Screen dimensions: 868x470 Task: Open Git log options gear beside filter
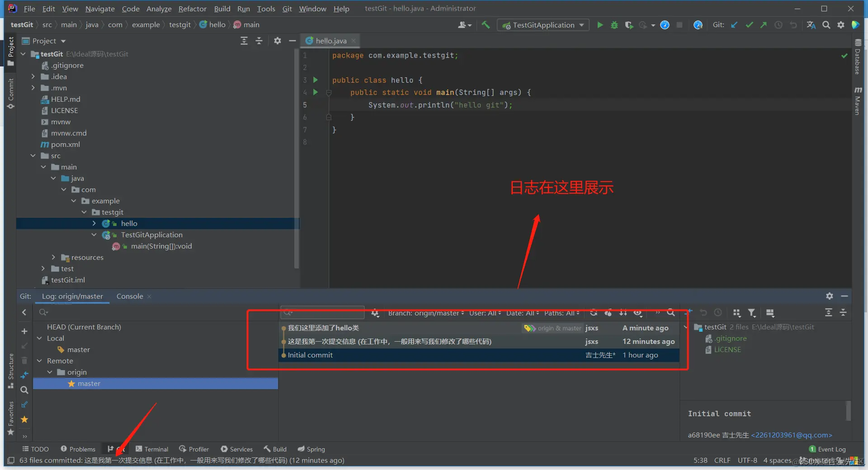(x=375, y=313)
